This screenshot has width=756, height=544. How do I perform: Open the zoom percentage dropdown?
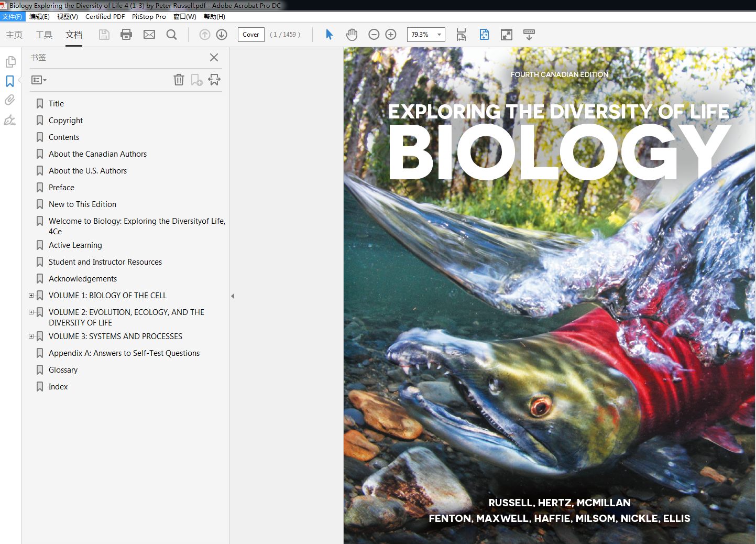[439, 34]
